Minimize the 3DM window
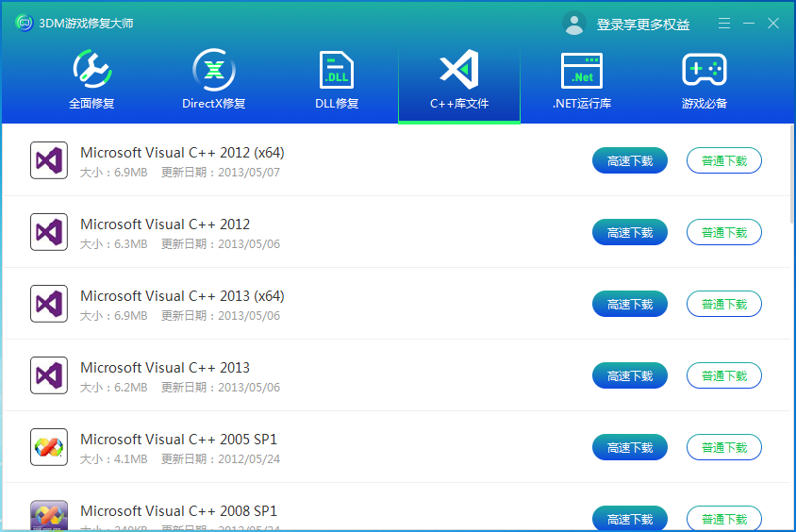 pos(749,24)
